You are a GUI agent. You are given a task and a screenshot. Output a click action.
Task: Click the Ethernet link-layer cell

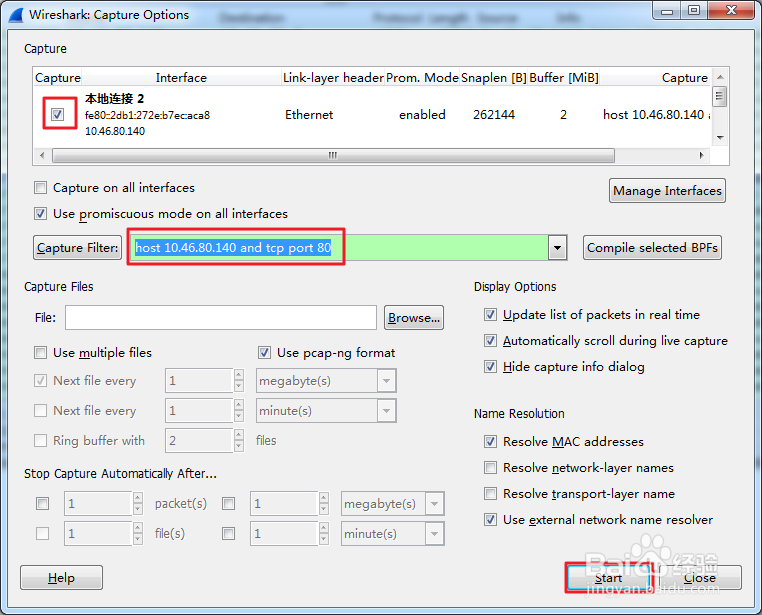[x=309, y=115]
